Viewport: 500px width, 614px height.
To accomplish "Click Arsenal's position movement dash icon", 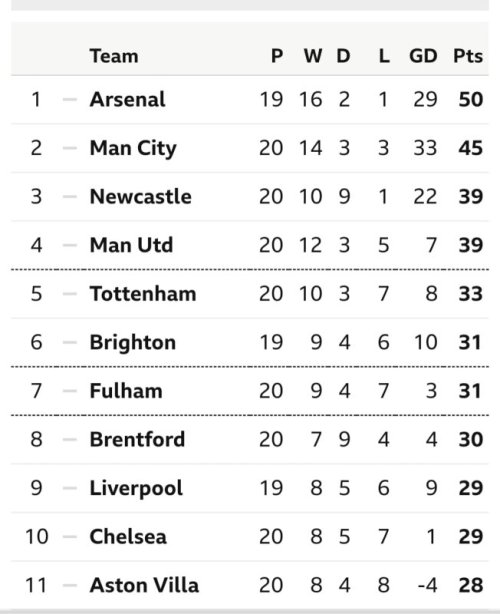I will (70, 99).
